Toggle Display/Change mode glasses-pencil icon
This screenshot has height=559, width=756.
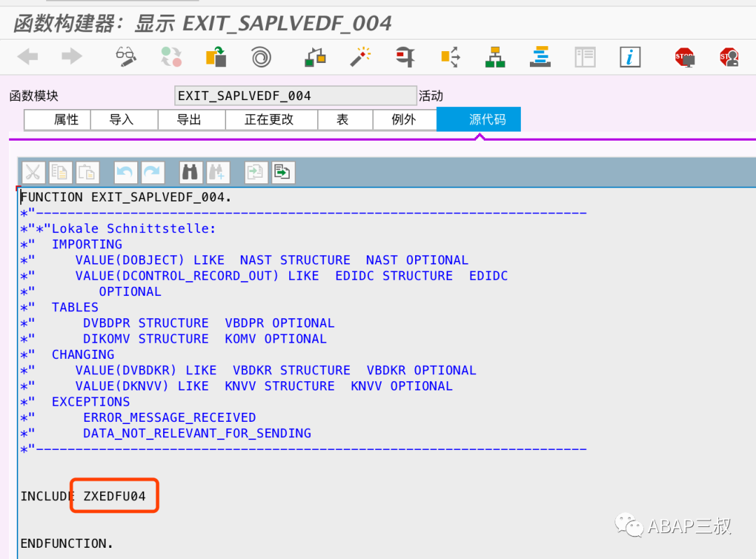click(x=126, y=57)
